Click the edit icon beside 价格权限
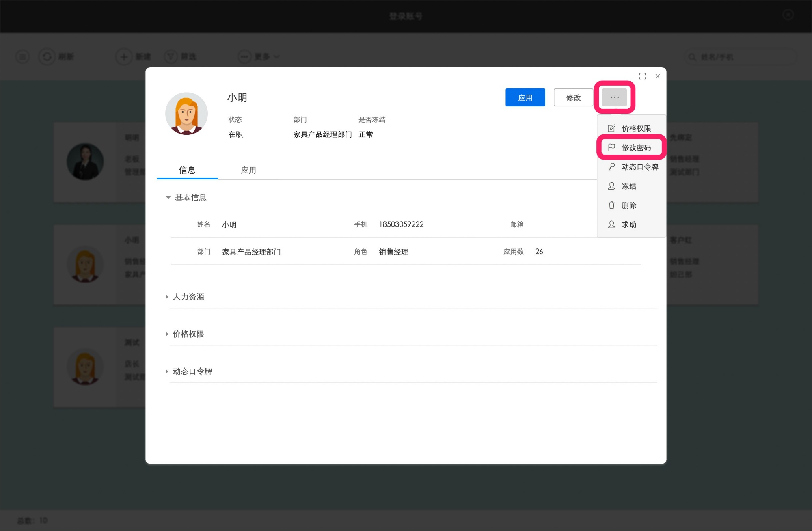Viewport: 812px width, 531px height. point(611,128)
